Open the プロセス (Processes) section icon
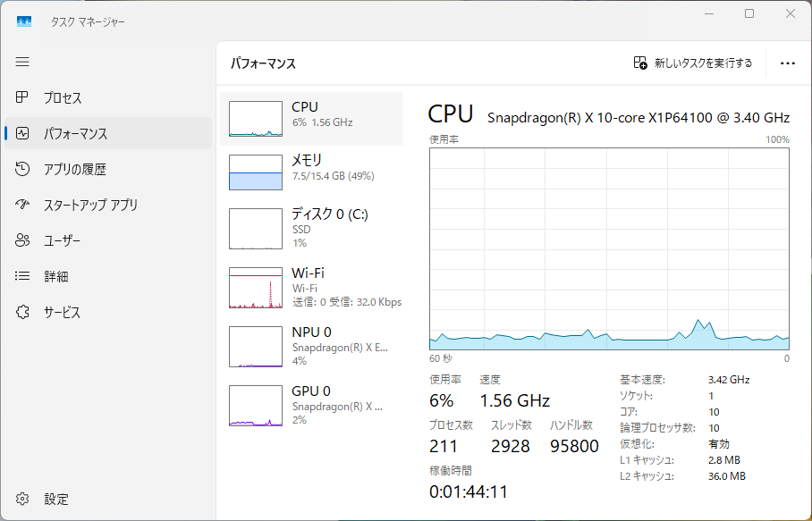This screenshot has height=521, width=812. [22, 98]
